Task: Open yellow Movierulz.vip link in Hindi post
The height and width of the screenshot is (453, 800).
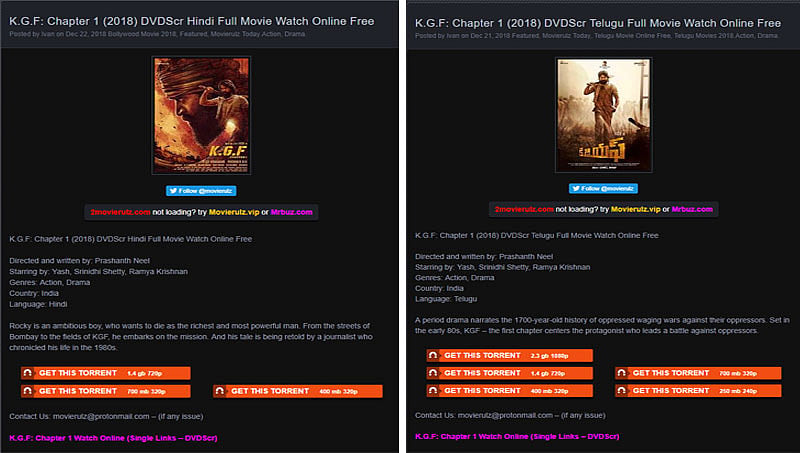Action: 234,212
